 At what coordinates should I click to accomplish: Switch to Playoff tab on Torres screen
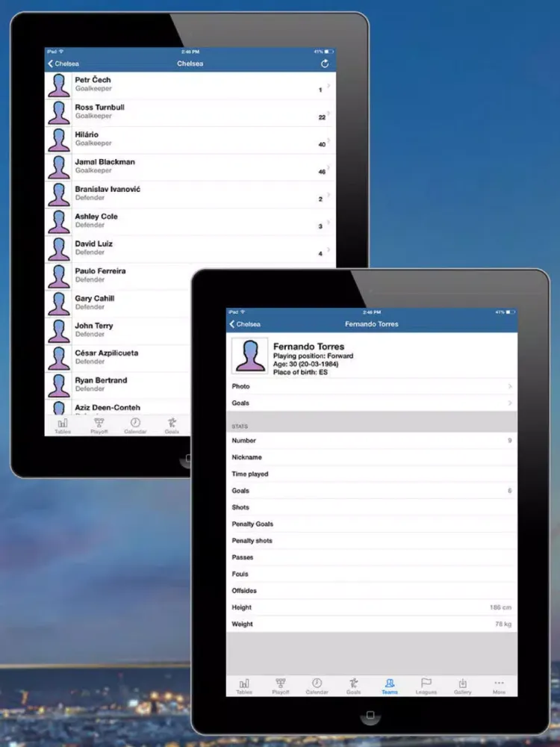(x=281, y=686)
